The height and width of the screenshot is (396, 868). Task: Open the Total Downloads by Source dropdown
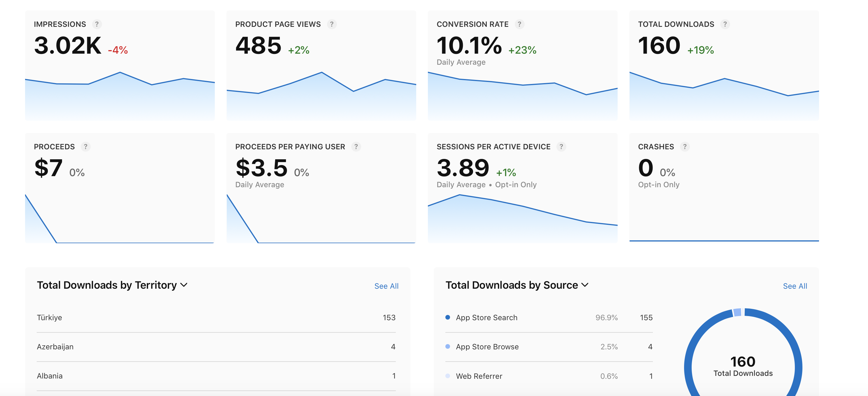[x=517, y=285]
